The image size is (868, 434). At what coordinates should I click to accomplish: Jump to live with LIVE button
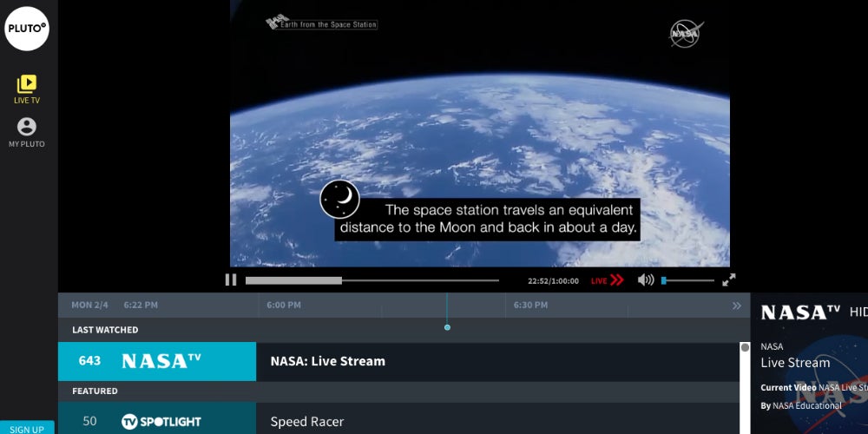point(608,280)
